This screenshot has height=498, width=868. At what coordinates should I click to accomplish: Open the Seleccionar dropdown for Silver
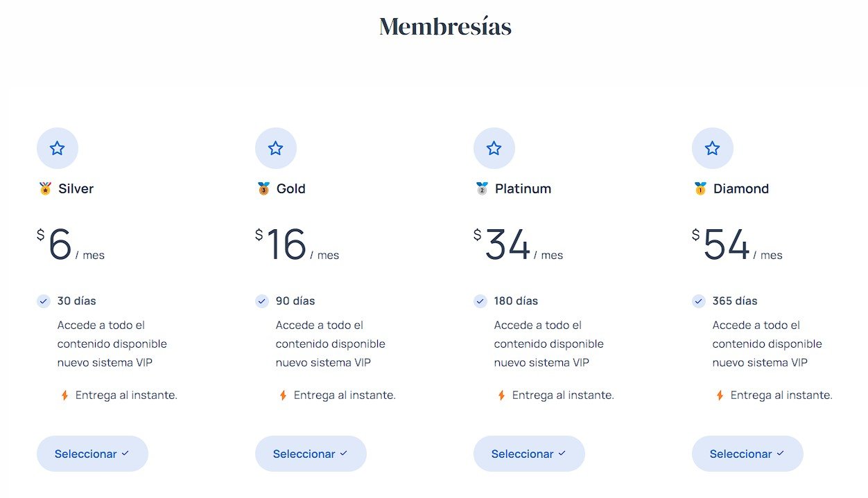click(92, 454)
